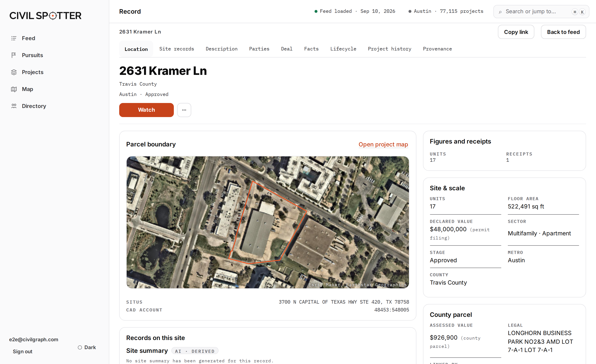This screenshot has width=596, height=364.
Task: Open the Project history tab
Action: click(x=389, y=49)
